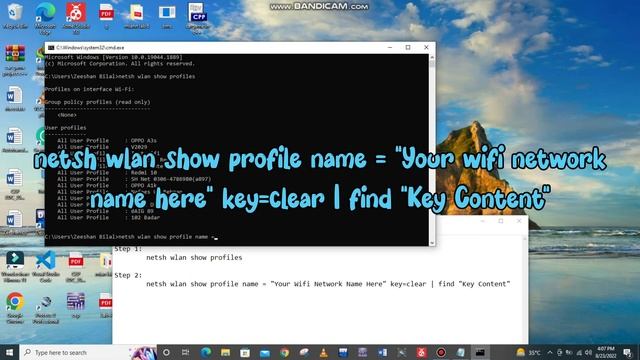Image resolution: width=640 pixels, height=360 pixels.
Task: Open Microsoft Word from the taskbar
Action: [382, 352]
